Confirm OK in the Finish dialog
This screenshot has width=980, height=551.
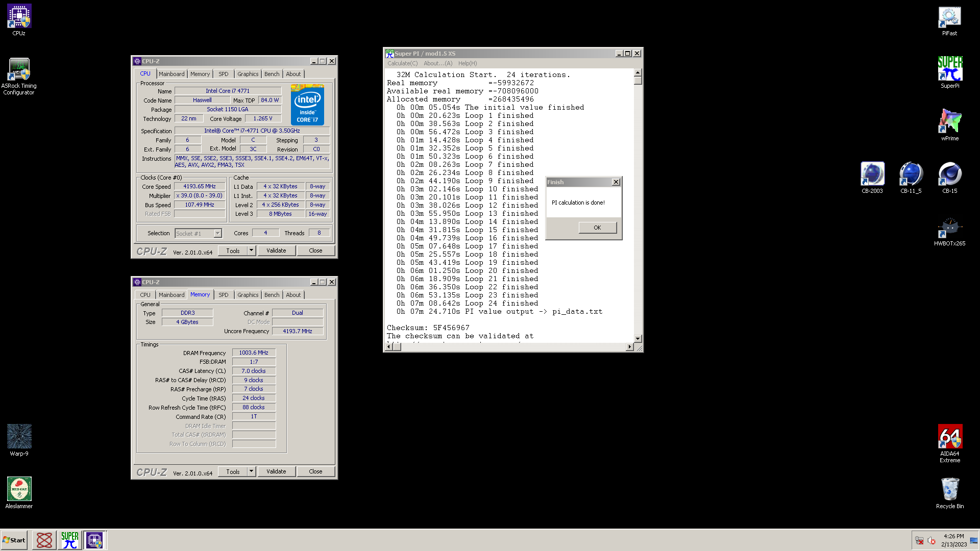[x=597, y=228]
